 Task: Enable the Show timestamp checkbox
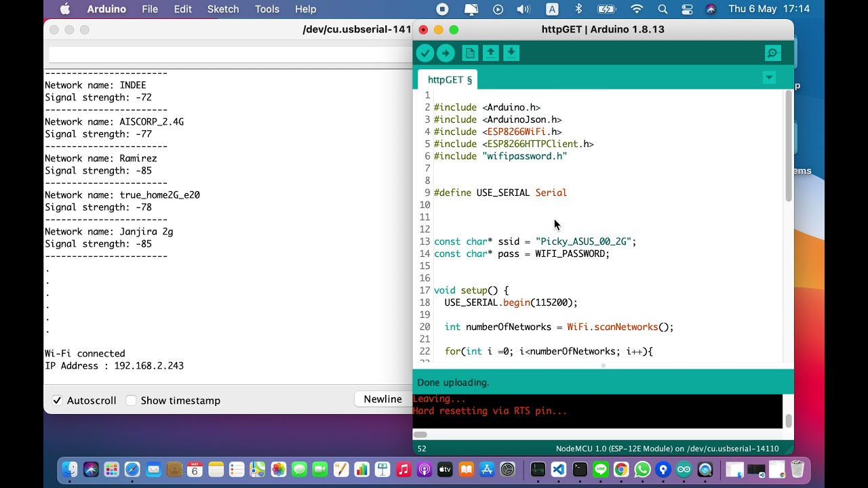[131, 401]
